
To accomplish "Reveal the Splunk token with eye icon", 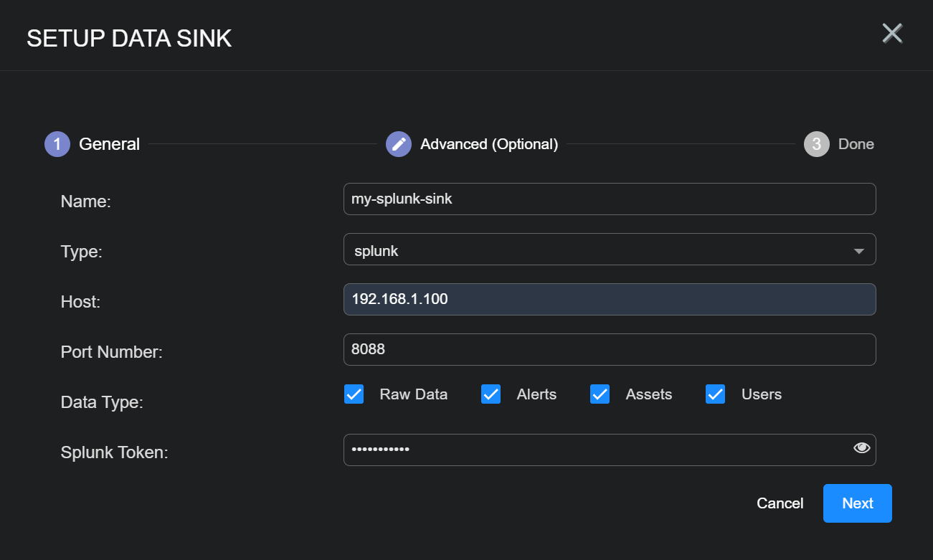I will point(861,448).
